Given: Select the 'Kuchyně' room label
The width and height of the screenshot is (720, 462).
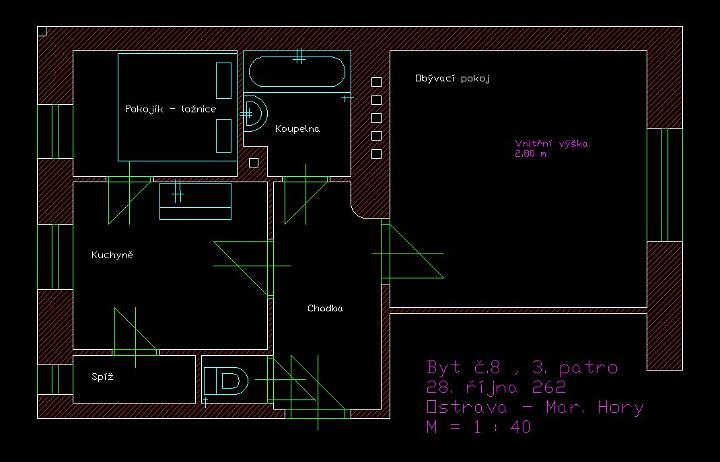Looking at the screenshot, I should tap(112, 255).
